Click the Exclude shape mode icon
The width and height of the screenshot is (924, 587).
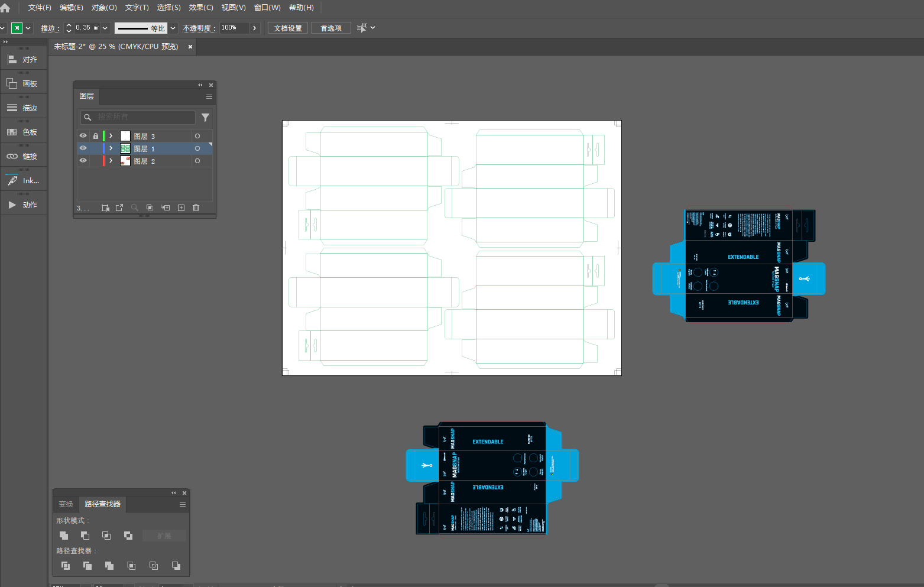tap(128, 536)
